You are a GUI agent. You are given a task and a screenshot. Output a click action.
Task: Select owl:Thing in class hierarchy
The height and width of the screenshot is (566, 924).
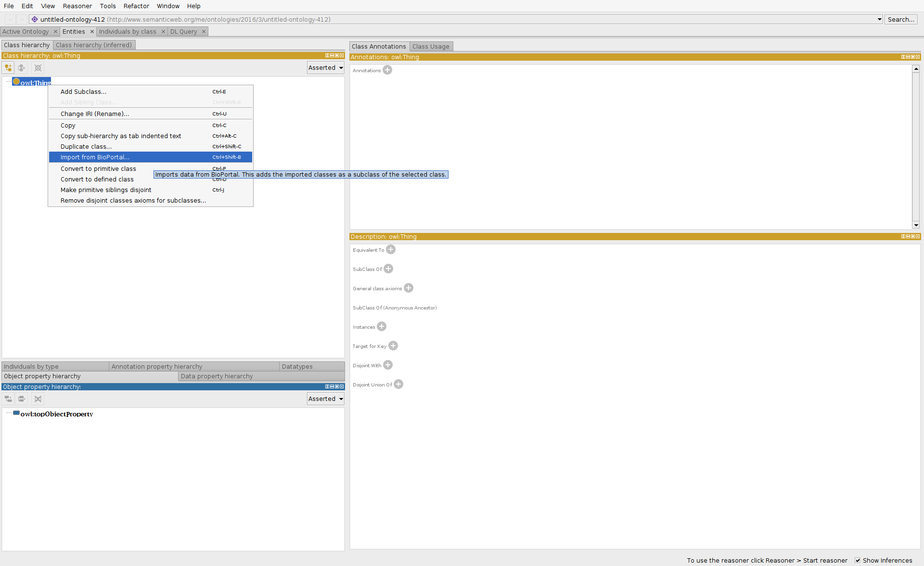point(32,82)
